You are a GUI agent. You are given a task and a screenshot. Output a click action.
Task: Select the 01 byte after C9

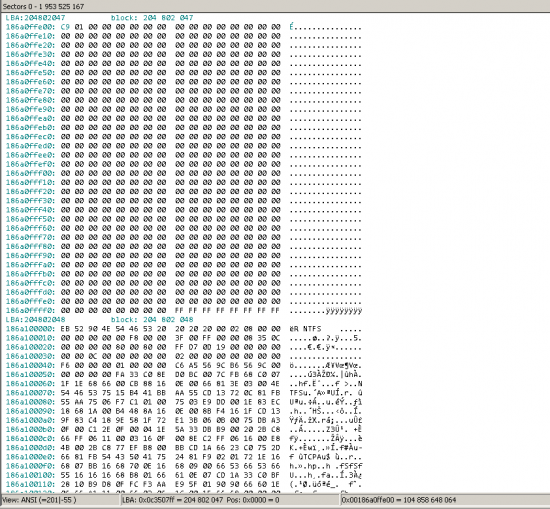pos(79,27)
